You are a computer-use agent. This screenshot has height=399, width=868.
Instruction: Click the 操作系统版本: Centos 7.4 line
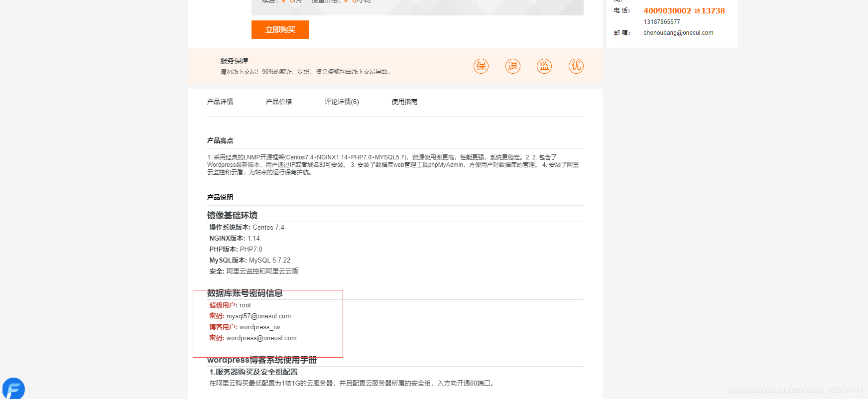247,227
